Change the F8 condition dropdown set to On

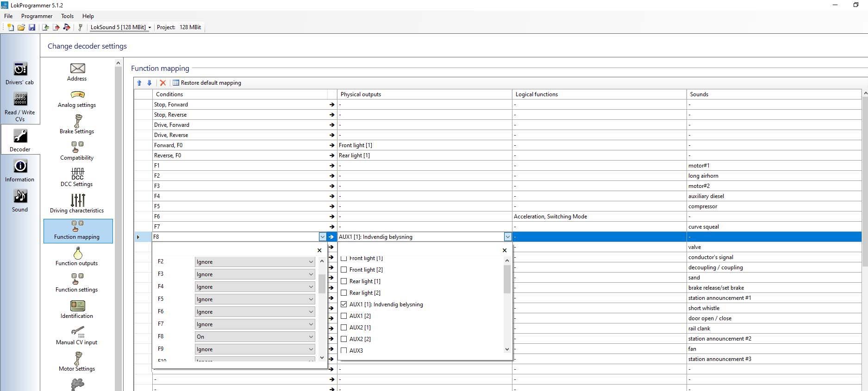click(x=255, y=337)
